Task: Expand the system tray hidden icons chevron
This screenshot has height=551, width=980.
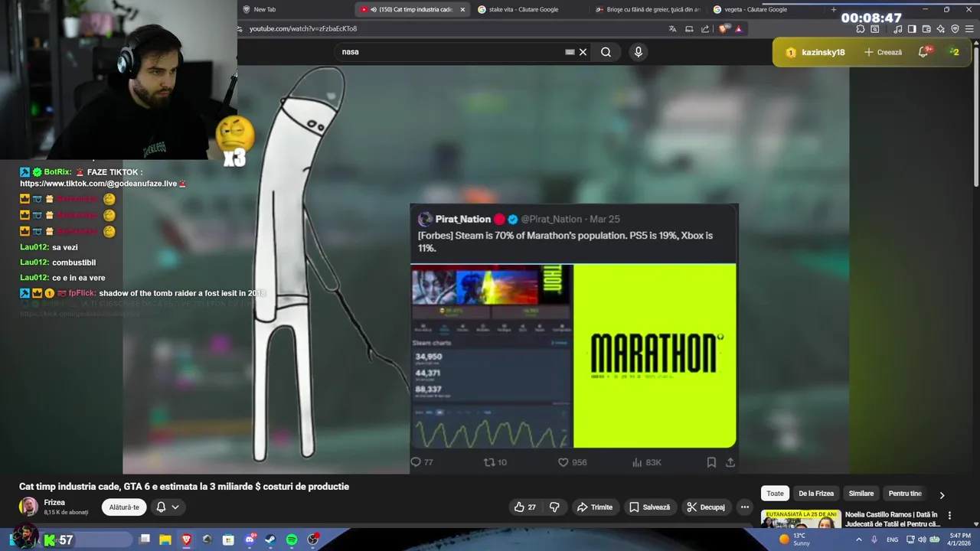Action: [857, 540]
